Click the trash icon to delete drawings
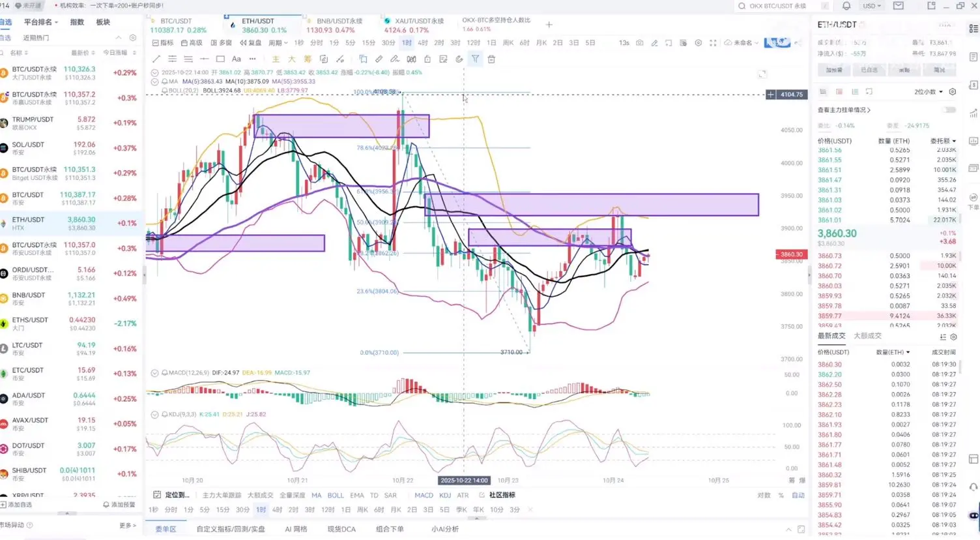Viewport: 980px width, 540px height. point(491,59)
